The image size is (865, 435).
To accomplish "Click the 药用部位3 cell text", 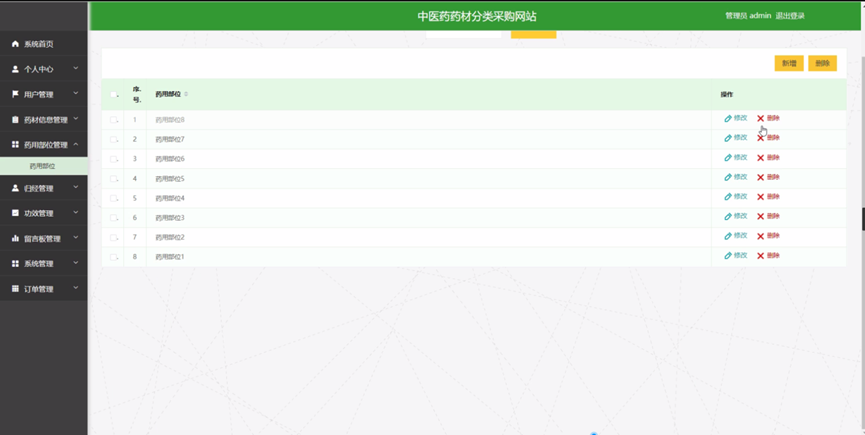I will click(170, 218).
